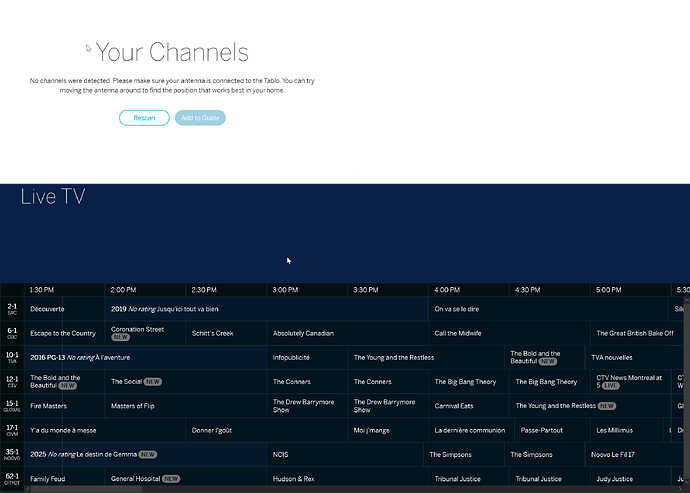Image resolution: width=690 pixels, height=493 pixels.
Task: Open TVA nouvelles program
Action: (x=634, y=357)
